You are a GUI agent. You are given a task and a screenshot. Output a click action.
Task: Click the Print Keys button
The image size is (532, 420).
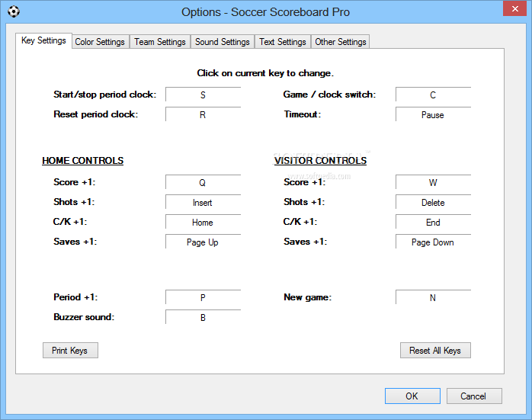70,350
